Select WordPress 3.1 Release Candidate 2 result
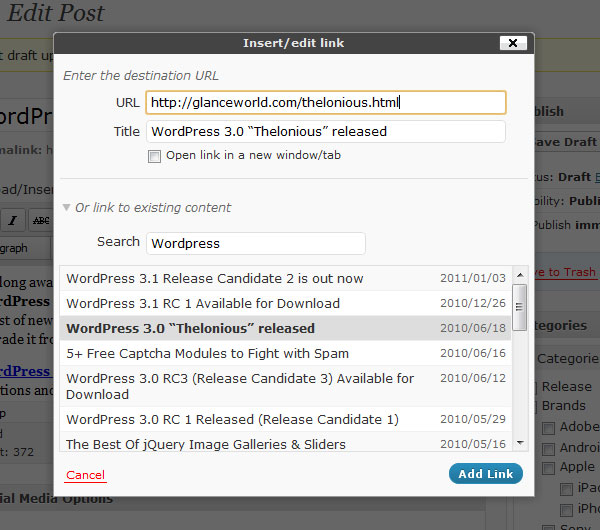Screen dimensions: 600x530 pos(285,278)
